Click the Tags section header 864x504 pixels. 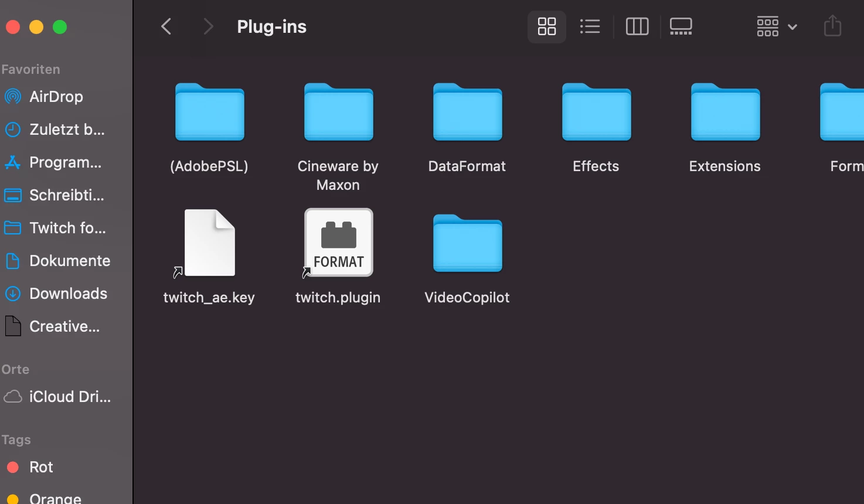pyautogui.click(x=16, y=440)
